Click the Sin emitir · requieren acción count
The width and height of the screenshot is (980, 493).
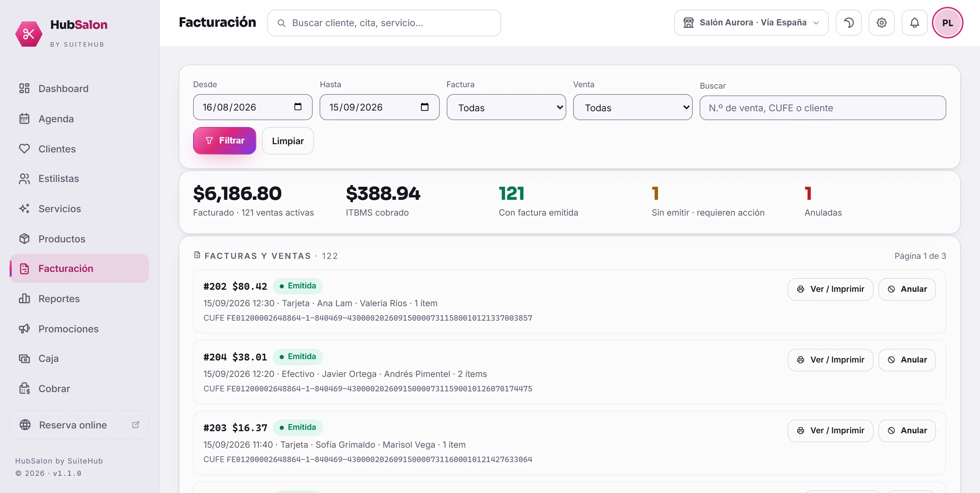[x=655, y=194]
